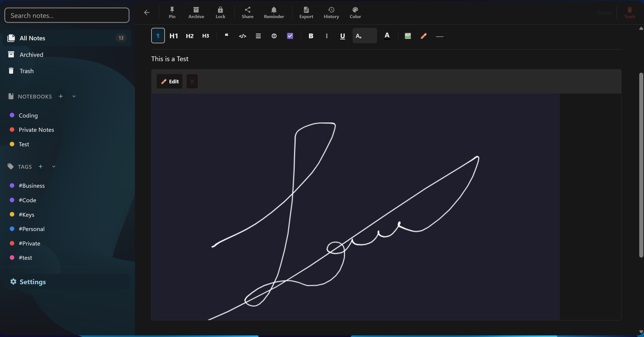Click the scrollbar up arrow

(641, 28)
